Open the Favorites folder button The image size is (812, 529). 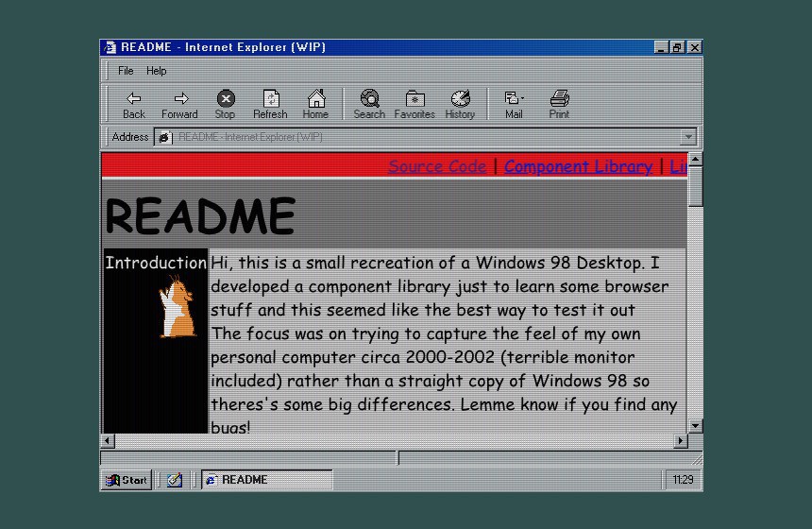(x=414, y=105)
